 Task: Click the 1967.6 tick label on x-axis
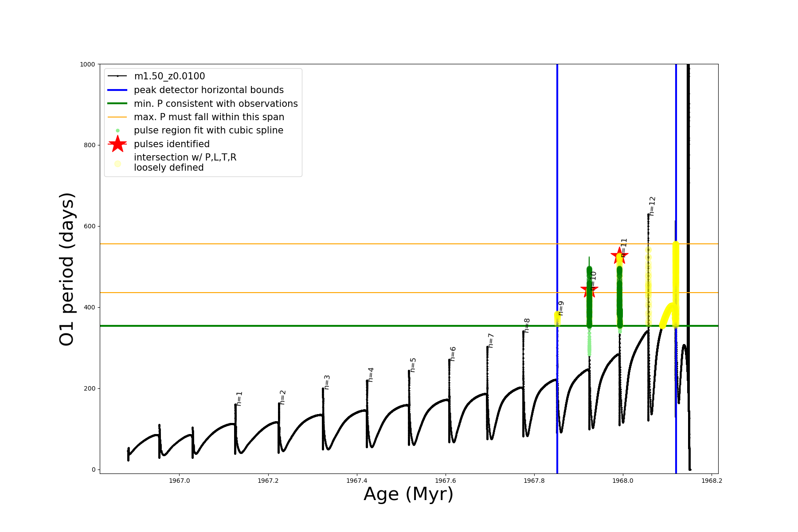(x=445, y=481)
